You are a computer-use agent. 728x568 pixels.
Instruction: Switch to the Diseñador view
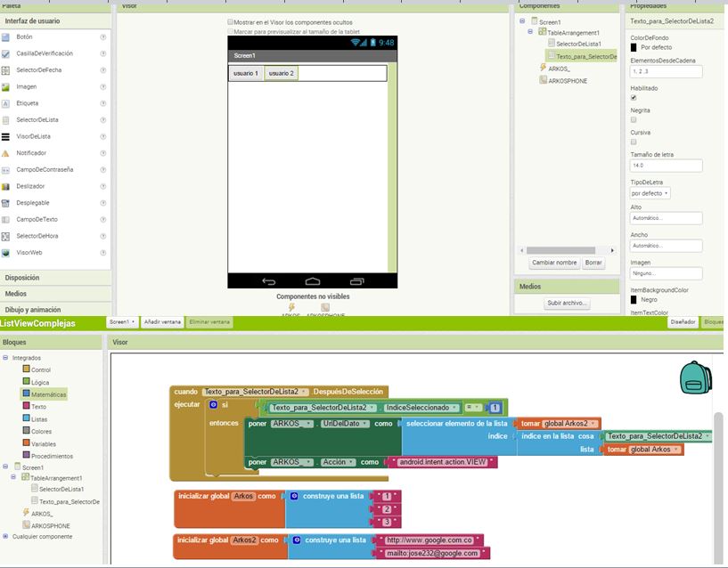(683, 322)
